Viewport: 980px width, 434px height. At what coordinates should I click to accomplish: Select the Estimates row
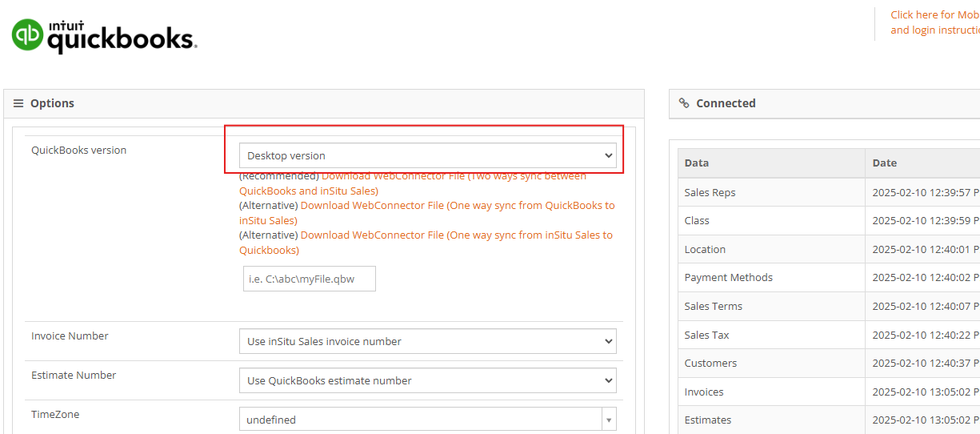pyautogui.click(x=829, y=420)
